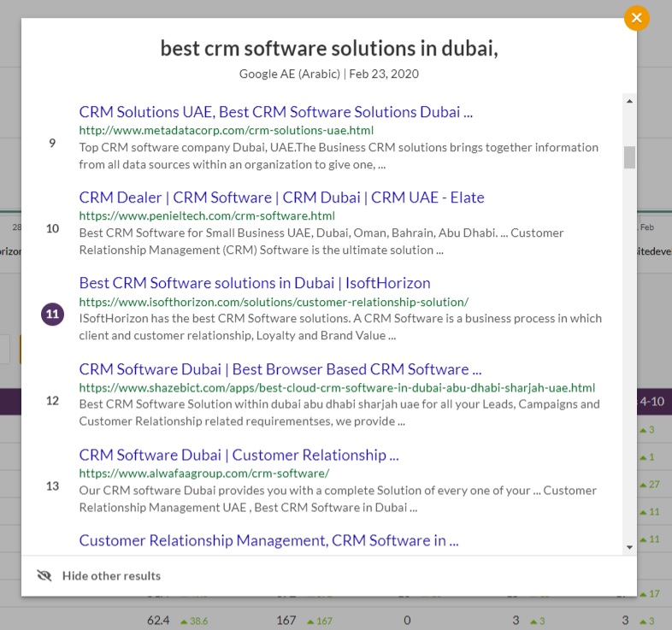Click scrollbar down arrow in results list
672x630 pixels.
[629, 546]
